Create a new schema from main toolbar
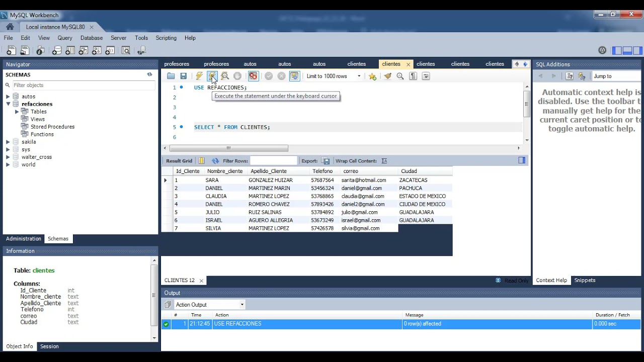 [57, 50]
